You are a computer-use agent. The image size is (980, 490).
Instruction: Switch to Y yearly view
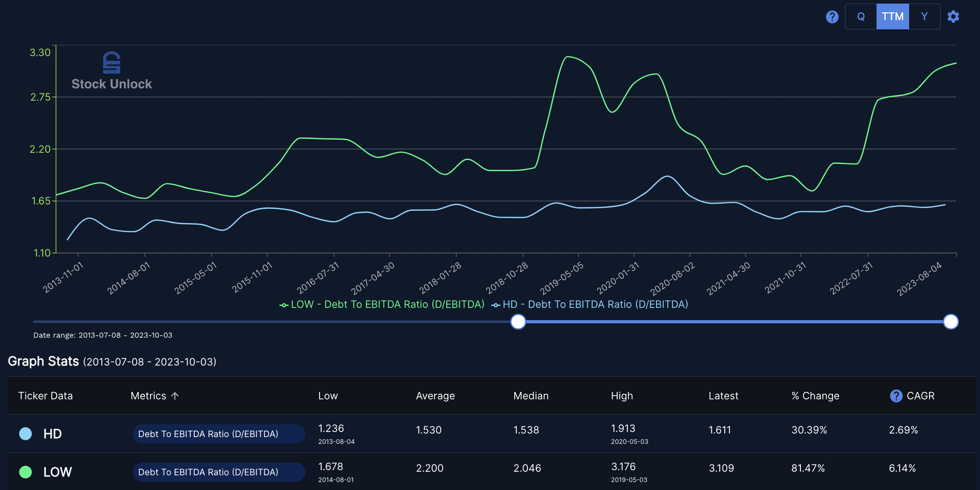point(924,17)
